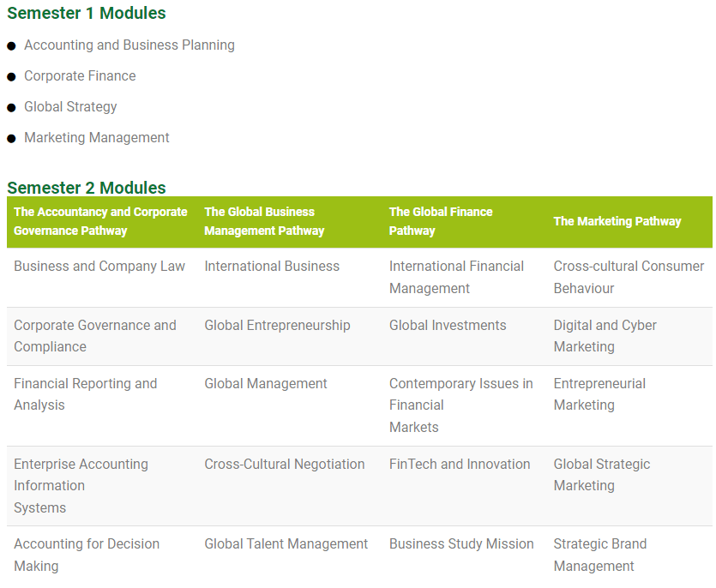Click the Global Talent Management cell
The width and height of the screenshot is (716, 588).
[x=286, y=544]
